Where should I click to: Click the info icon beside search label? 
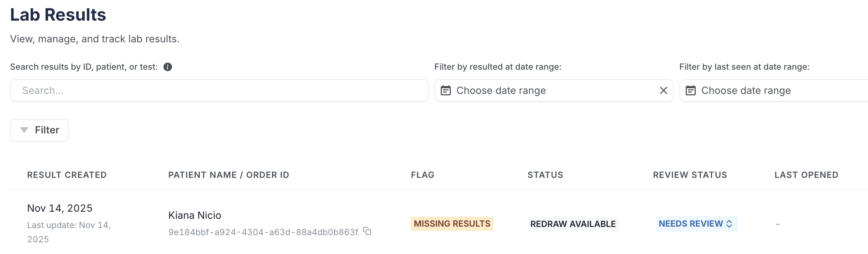168,67
